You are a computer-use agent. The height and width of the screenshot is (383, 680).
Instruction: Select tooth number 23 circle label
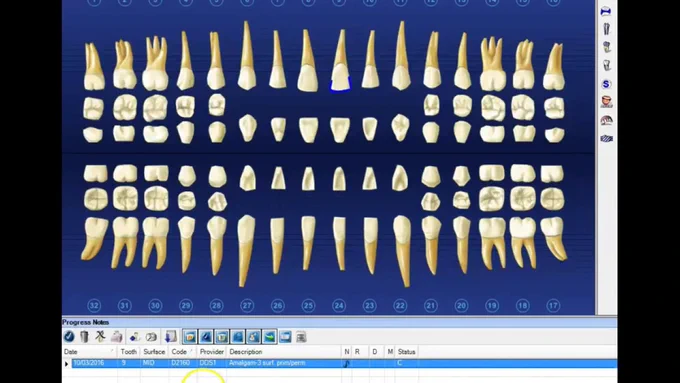click(369, 306)
